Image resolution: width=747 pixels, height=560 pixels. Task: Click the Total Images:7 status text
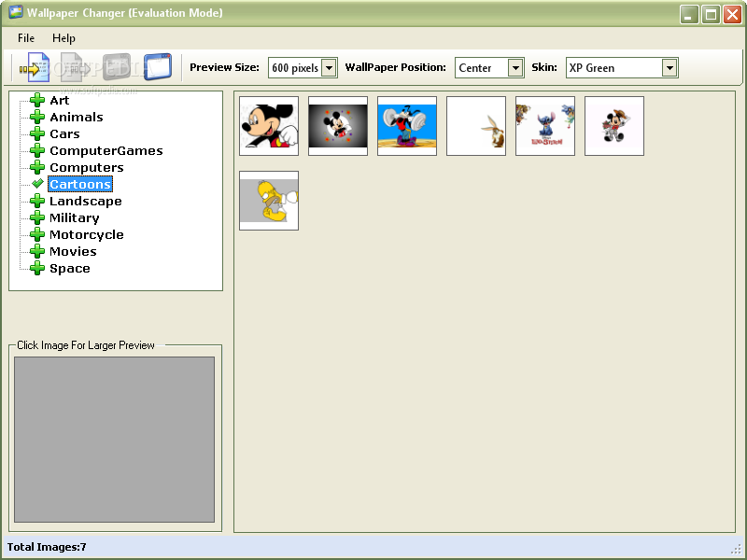coord(47,547)
